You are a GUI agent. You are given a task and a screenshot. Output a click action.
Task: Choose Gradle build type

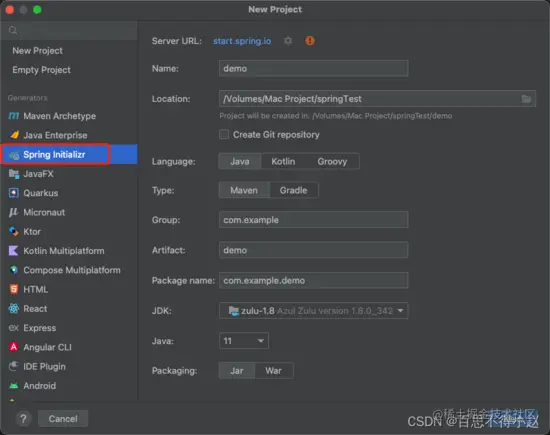(x=294, y=190)
